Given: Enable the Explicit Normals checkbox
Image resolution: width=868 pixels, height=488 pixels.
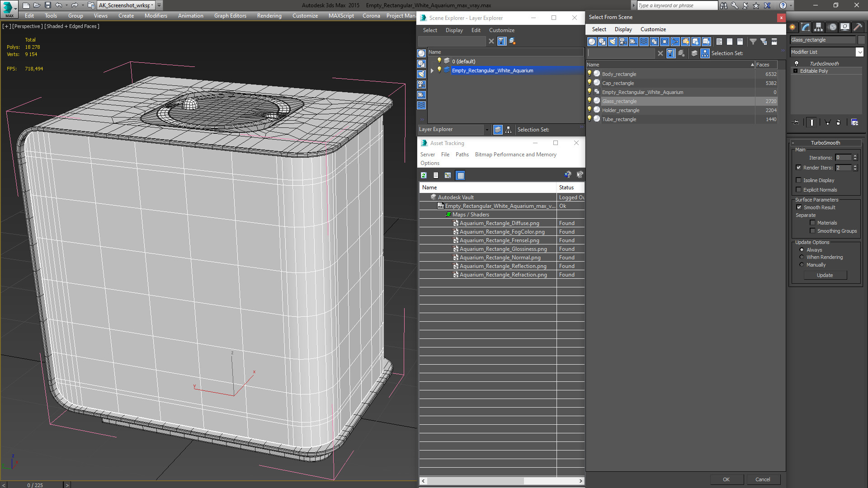Looking at the screenshot, I should click(x=798, y=190).
